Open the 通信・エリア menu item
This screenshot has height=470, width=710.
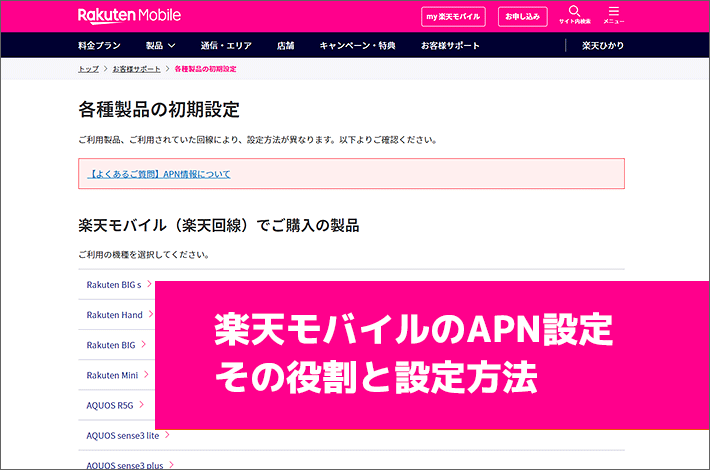(x=226, y=45)
